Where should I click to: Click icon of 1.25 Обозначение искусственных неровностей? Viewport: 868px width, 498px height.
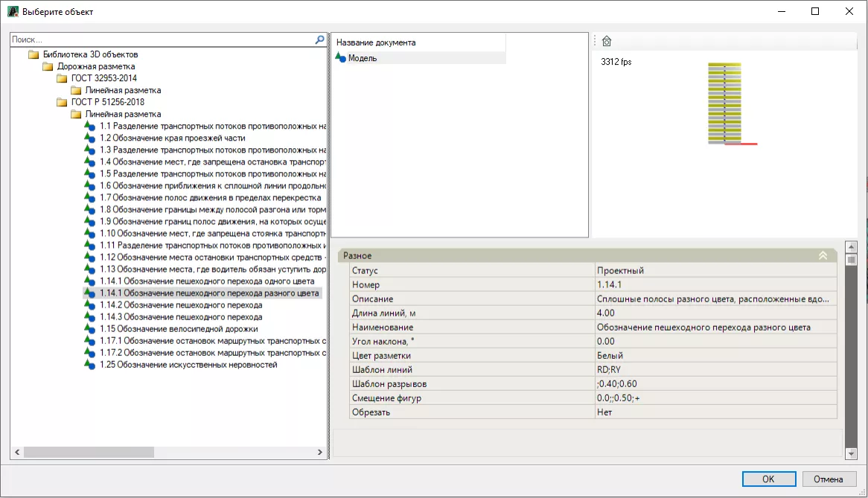[90, 365]
